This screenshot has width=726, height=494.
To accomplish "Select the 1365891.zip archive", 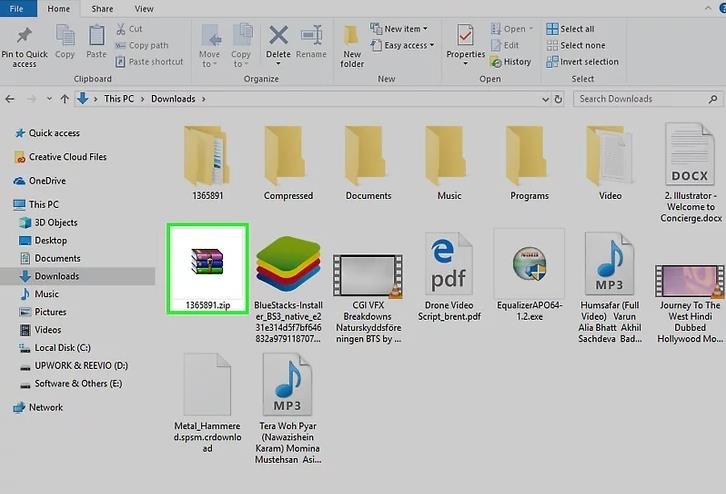I will click(x=208, y=269).
